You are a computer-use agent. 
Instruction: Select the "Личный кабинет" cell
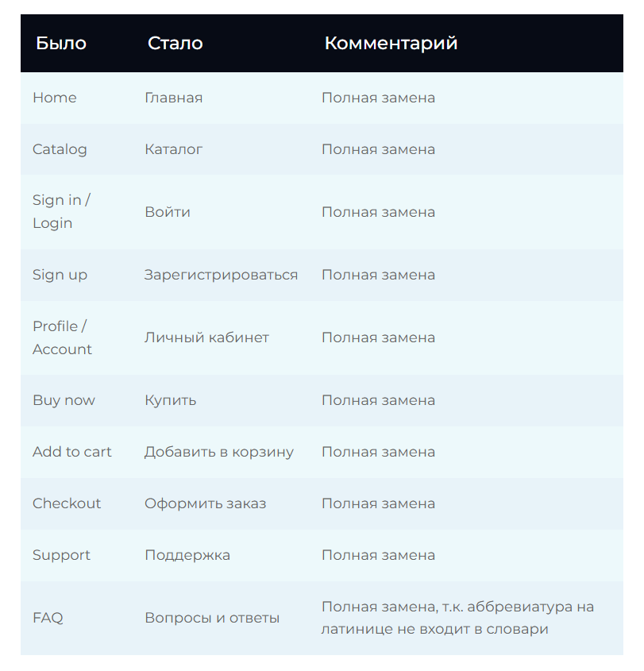[206, 337]
